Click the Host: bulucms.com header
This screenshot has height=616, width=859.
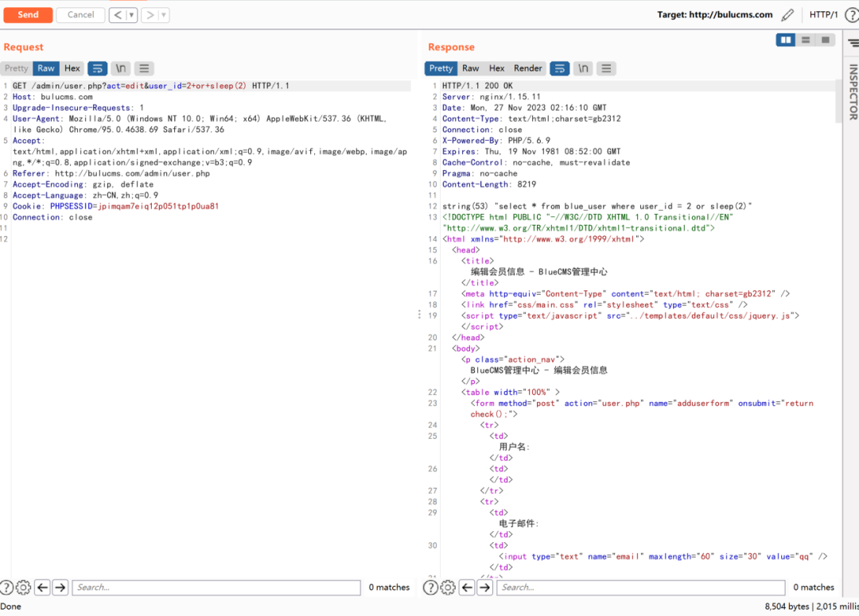pos(52,97)
